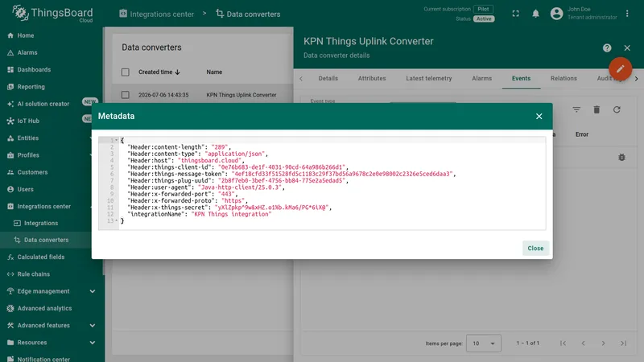Viewport: 644px width, 362px height.
Task: Switch to the Details tab
Action: pos(328,78)
